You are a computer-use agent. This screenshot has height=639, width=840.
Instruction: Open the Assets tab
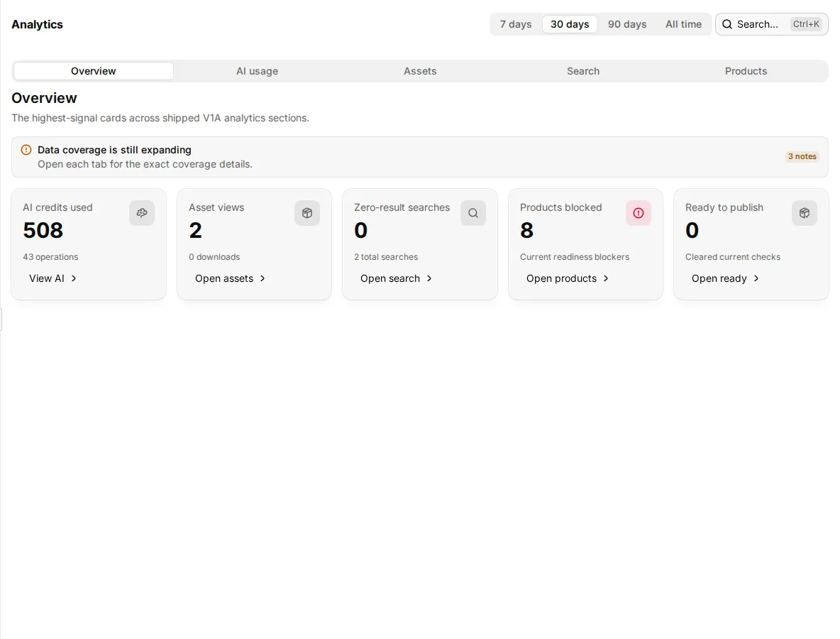(x=420, y=71)
